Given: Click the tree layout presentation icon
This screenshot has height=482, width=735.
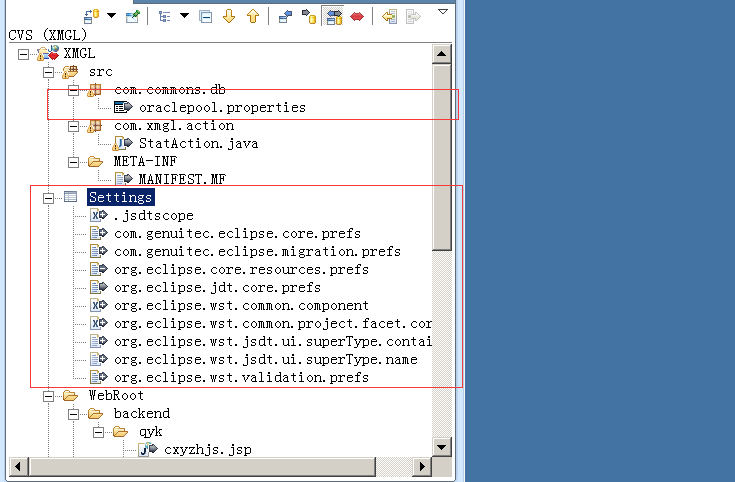Looking at the screenshot, I should (x=164, y=16).
